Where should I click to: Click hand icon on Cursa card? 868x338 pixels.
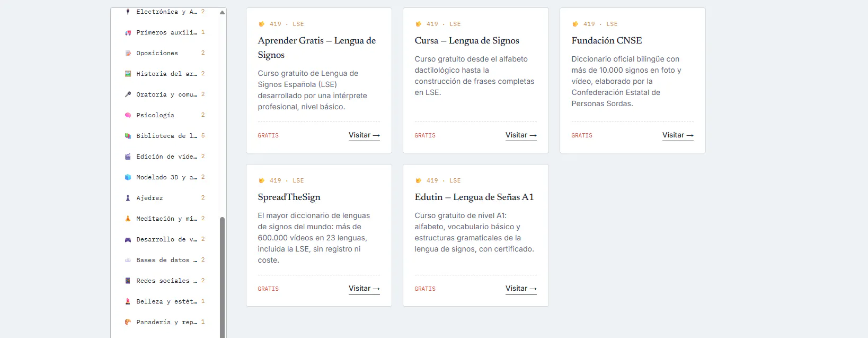418,24
